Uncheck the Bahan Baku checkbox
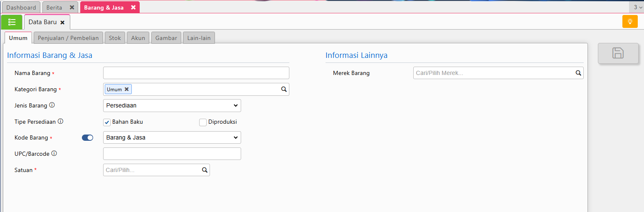 [x=107, y=122]
